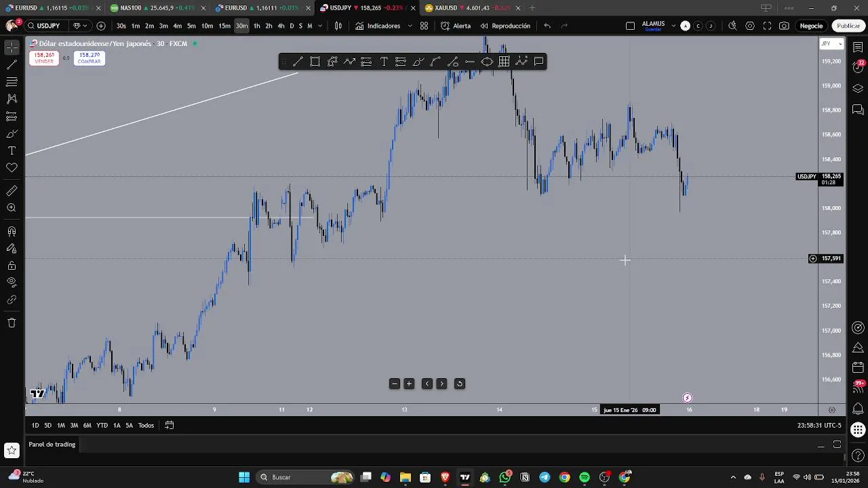Viewport: 868px width, 488px height.
Task: Select ellipse tool in floating toolbar
Action: pyautogui.click(x=487, y=62)
